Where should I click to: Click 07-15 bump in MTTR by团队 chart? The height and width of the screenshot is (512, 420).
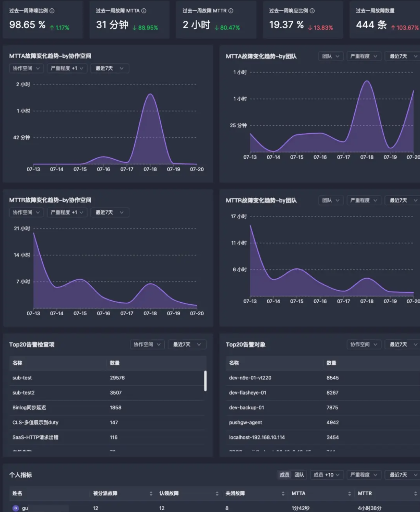[297, 269]
